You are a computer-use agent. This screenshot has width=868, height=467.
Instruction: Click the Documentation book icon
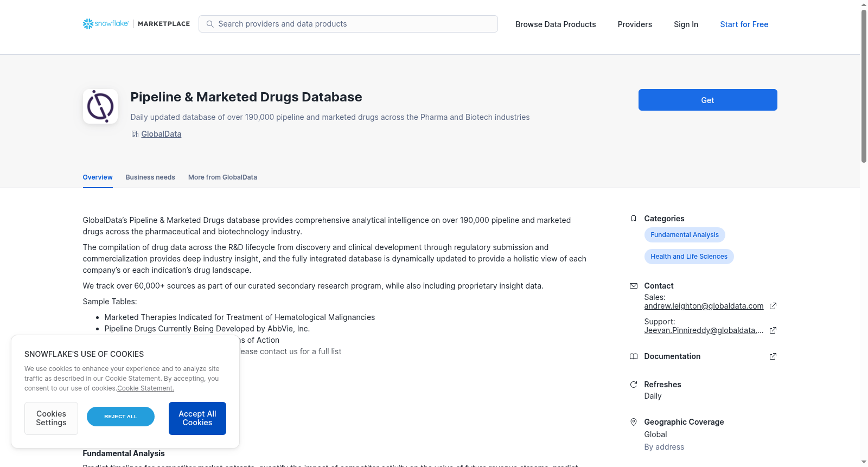click(x=634, y=356)
